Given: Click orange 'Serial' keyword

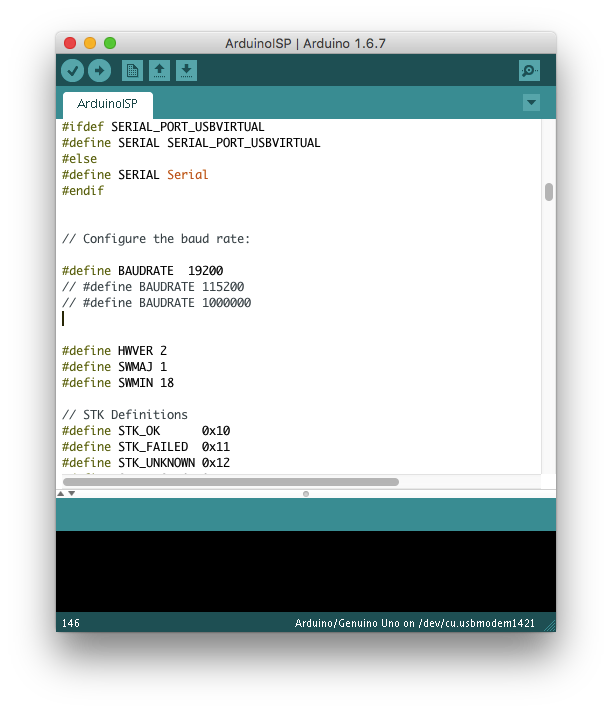Looking at the screenshot, I should click(188, 175).
